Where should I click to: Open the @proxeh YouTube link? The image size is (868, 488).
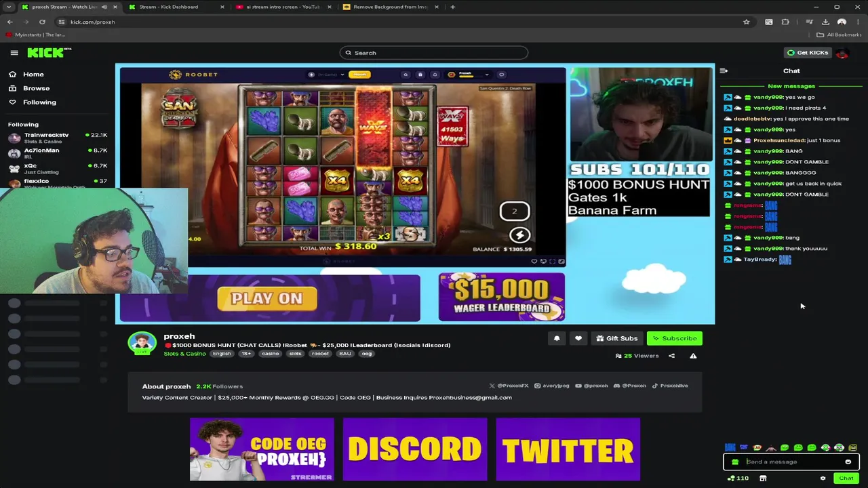tap(591, 386)
